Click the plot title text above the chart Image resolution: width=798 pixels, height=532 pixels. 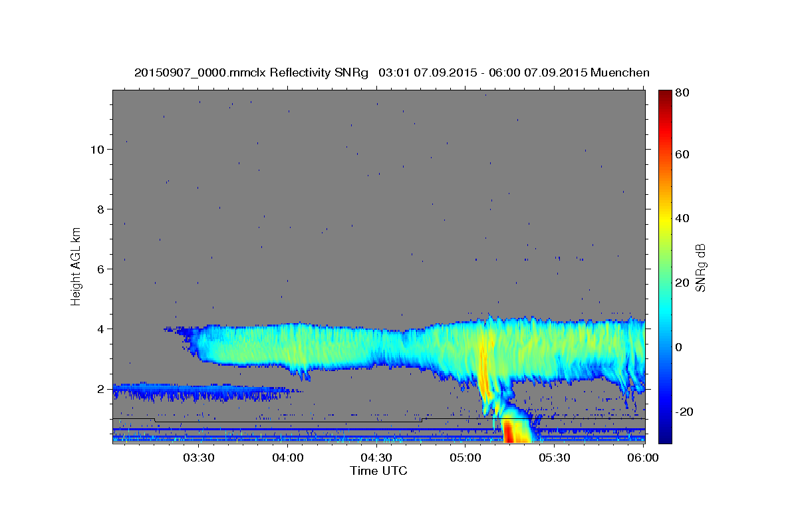(x=392, y=72)
